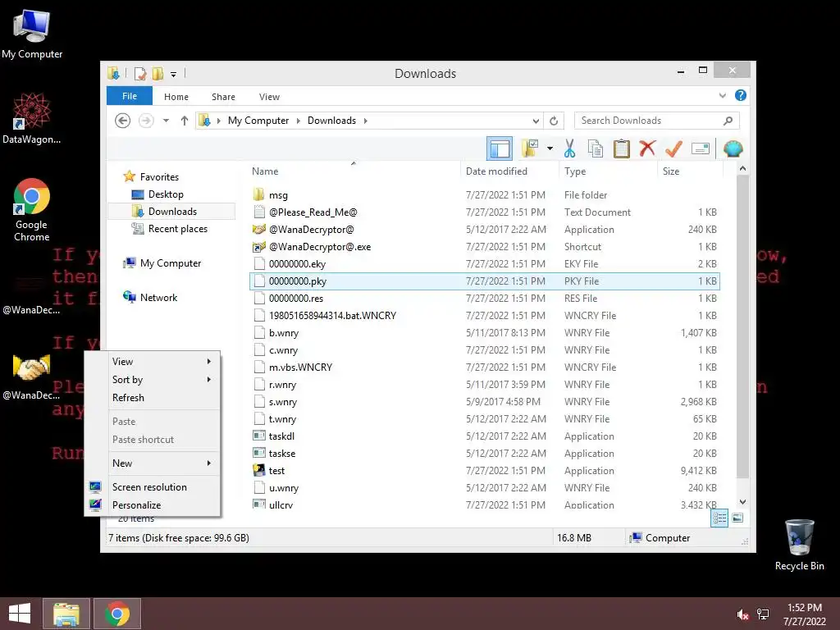Open the Recycle Bin desktop icon
This screenshot has width=840, height=630.
tap(799, 545)
